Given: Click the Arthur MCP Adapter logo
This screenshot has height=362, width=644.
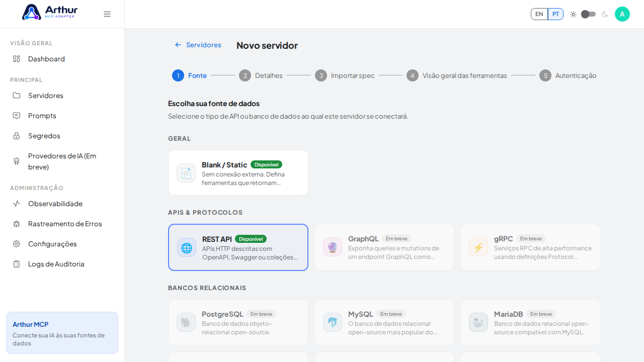Looking at the screenshot, I should [x=49, y=12].
